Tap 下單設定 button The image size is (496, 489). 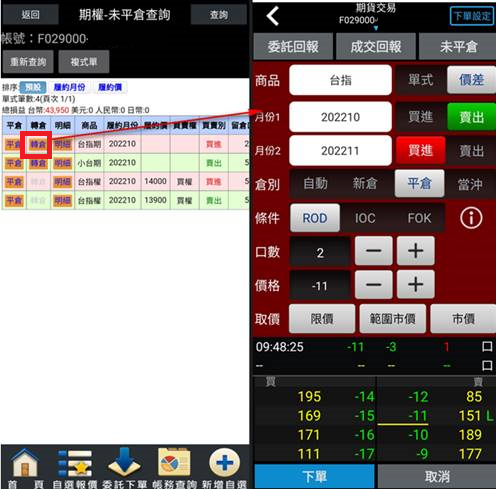472,16
